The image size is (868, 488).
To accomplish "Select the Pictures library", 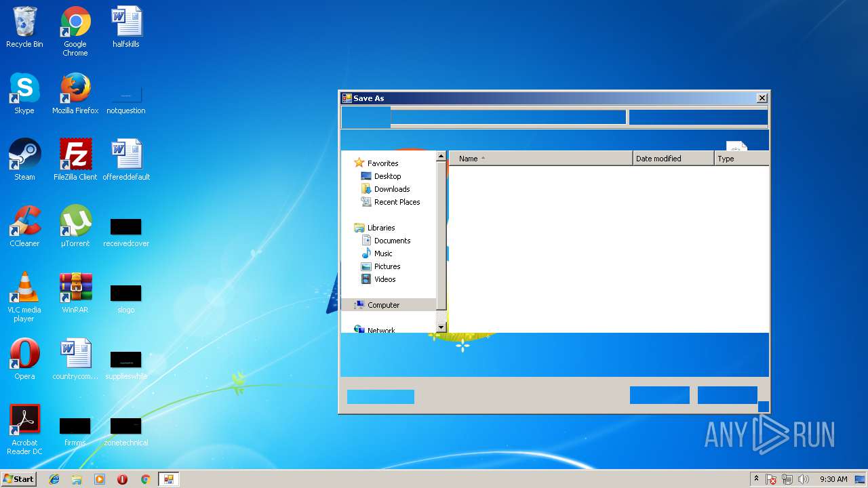I will [381, 266].
